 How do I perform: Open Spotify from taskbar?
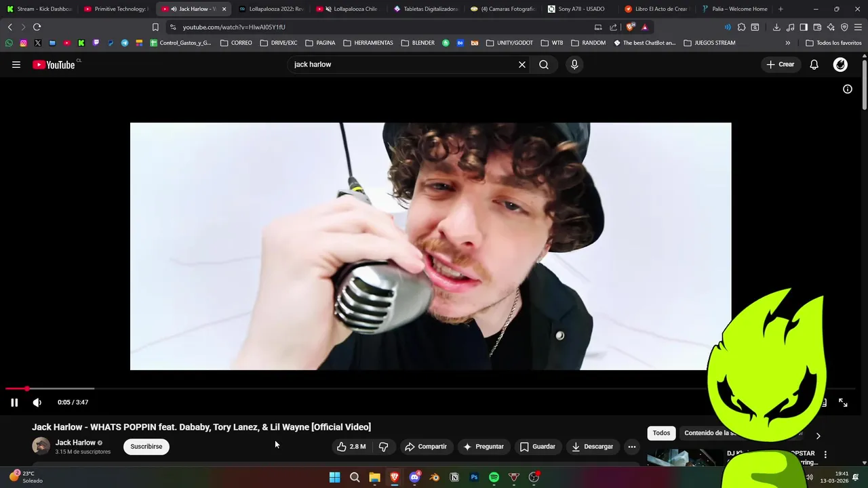click(x=494, y=477)
